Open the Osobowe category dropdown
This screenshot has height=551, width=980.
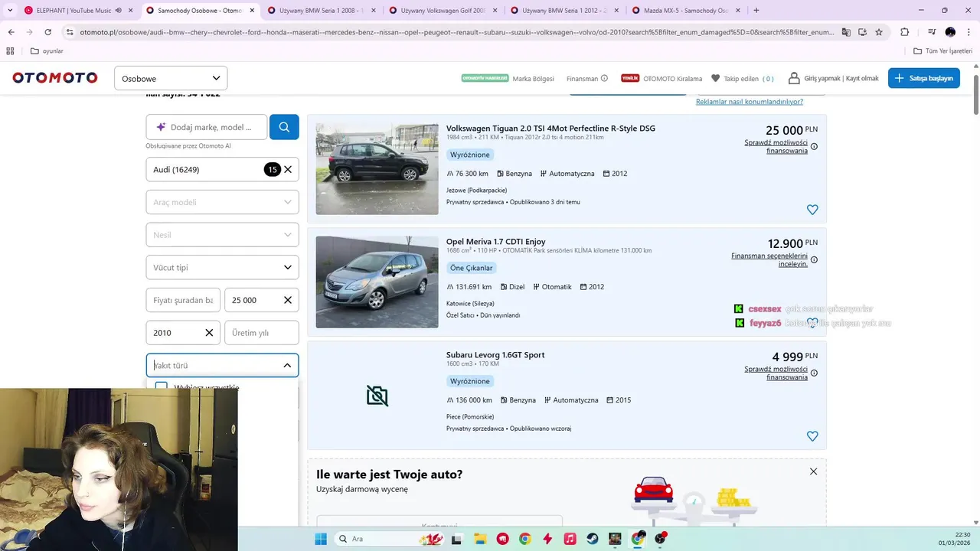171,78
